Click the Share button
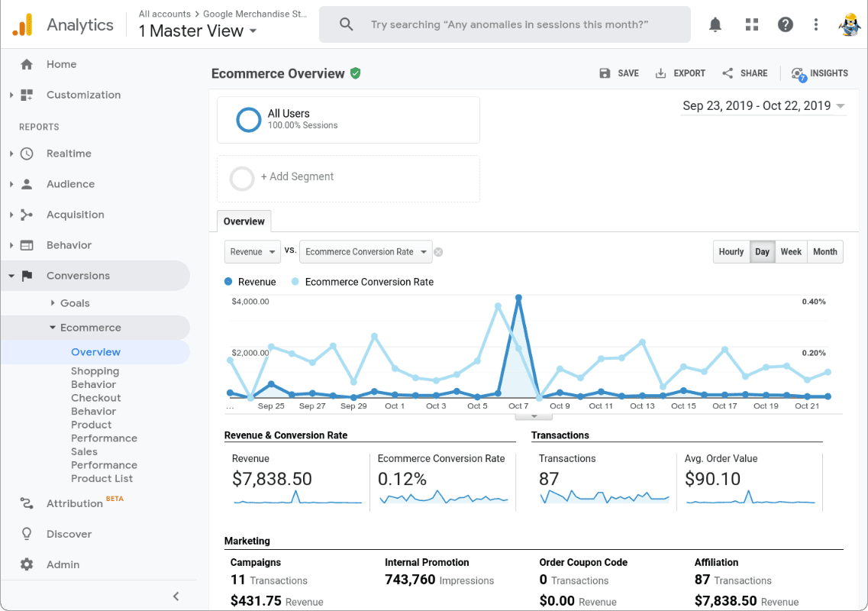The height and width of the screenshot is (611, 868). coord(744,73)
